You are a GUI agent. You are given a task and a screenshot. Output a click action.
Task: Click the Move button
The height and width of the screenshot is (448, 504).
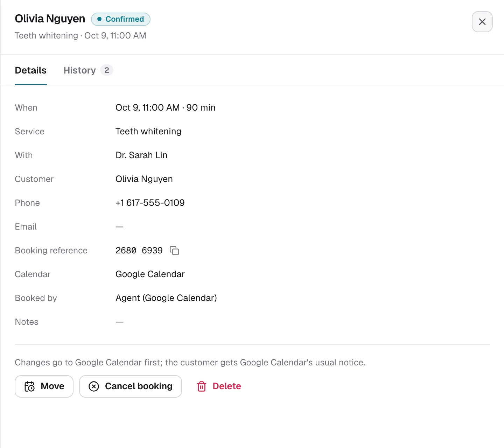44,386
